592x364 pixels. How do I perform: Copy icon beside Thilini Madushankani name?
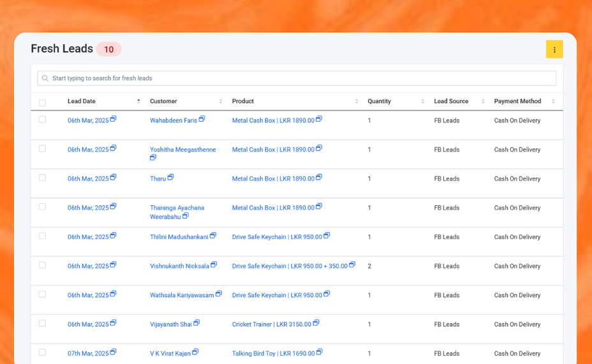tap(213, 235)
